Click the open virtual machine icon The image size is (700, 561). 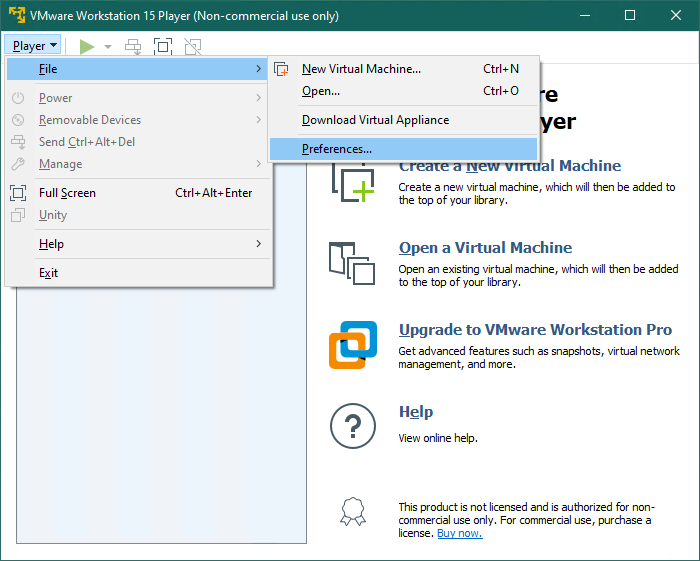click(352, 263)
